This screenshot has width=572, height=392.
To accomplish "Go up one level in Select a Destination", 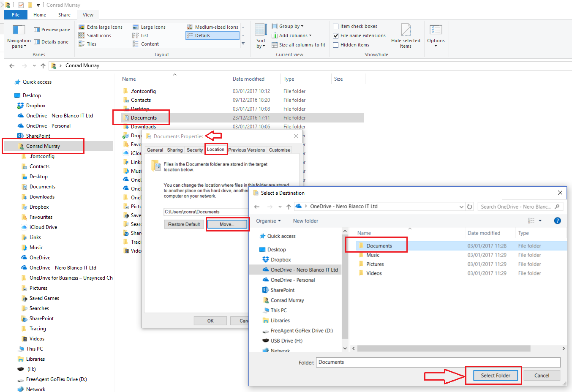I will (289, 207).
